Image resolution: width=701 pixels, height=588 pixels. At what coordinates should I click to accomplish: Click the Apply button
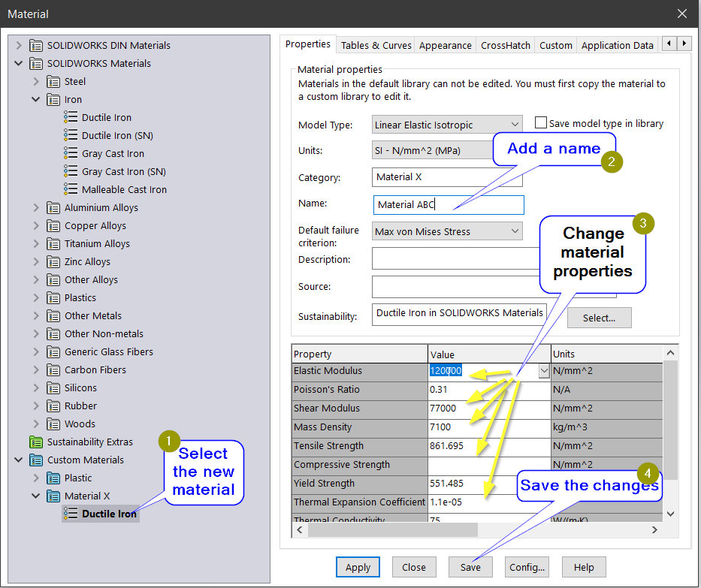click(358, 567)
